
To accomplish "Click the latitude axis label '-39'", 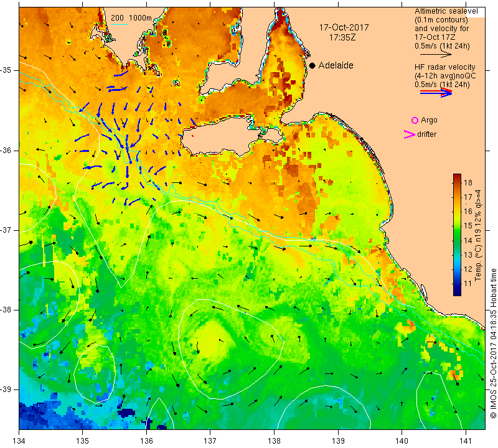I will tap(7, 390).
